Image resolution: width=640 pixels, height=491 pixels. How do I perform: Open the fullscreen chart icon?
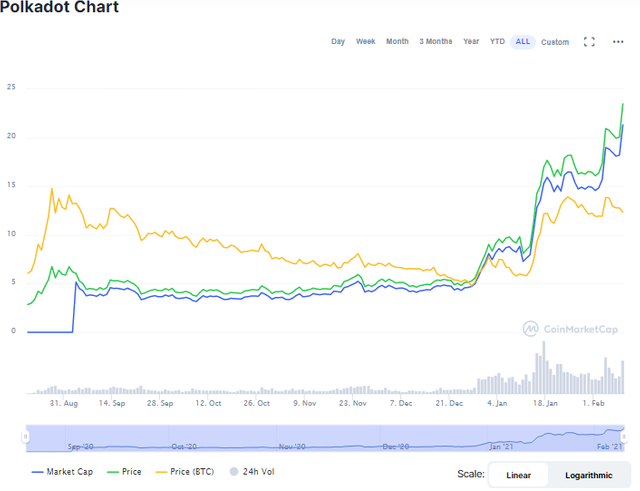589,42
